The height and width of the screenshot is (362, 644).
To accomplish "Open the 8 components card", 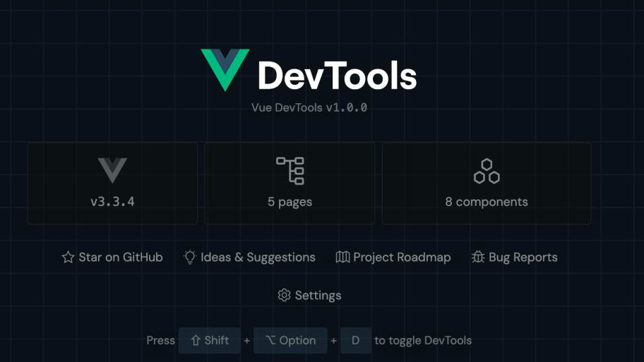I will [x=487, y=183].
